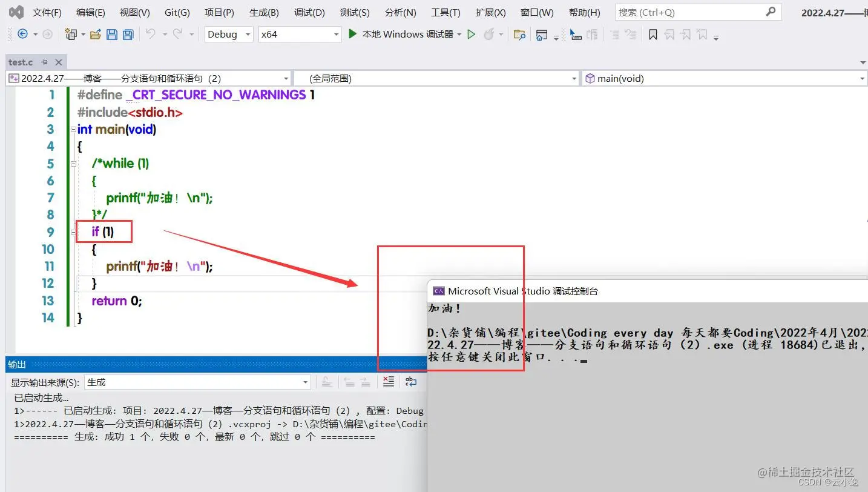Click the '#include<stdio.h>' code line

coord(130,112)
